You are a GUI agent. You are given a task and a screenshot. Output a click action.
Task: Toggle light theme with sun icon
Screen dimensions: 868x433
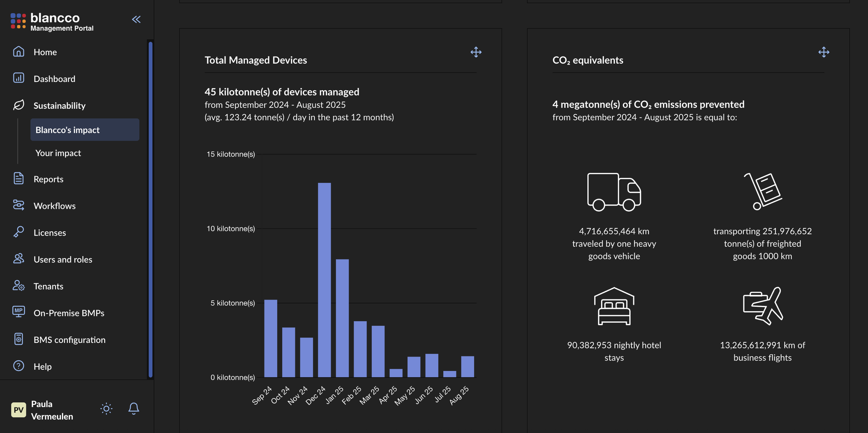(x=106, y=409)
